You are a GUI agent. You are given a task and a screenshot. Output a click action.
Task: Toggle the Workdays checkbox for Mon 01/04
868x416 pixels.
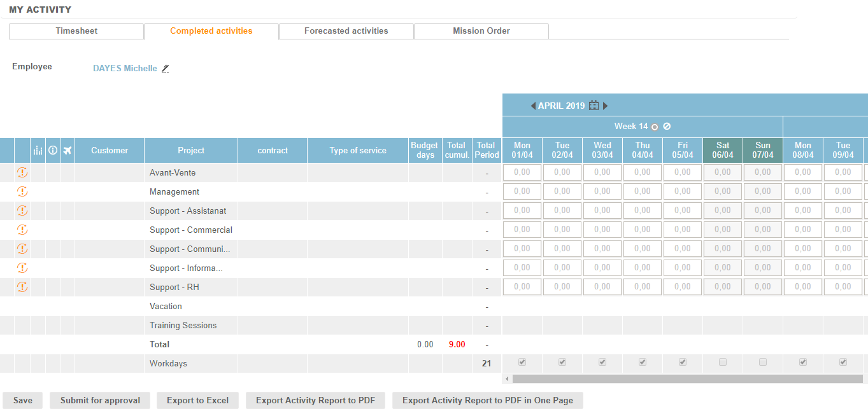pos(522,363)
